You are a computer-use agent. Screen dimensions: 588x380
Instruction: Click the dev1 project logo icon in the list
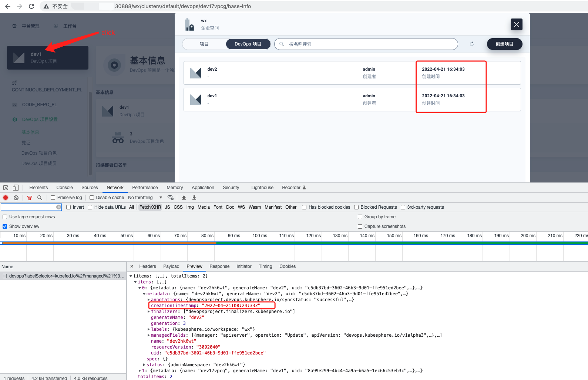click(196, 100)
